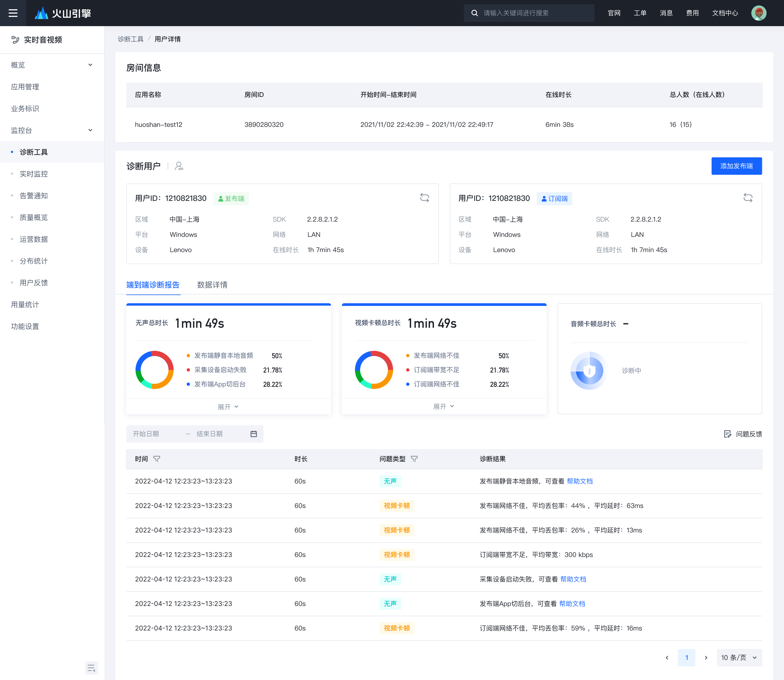Collapse the sidebar with bottom icon
The image size is (784, 680).
pos(91,668)
